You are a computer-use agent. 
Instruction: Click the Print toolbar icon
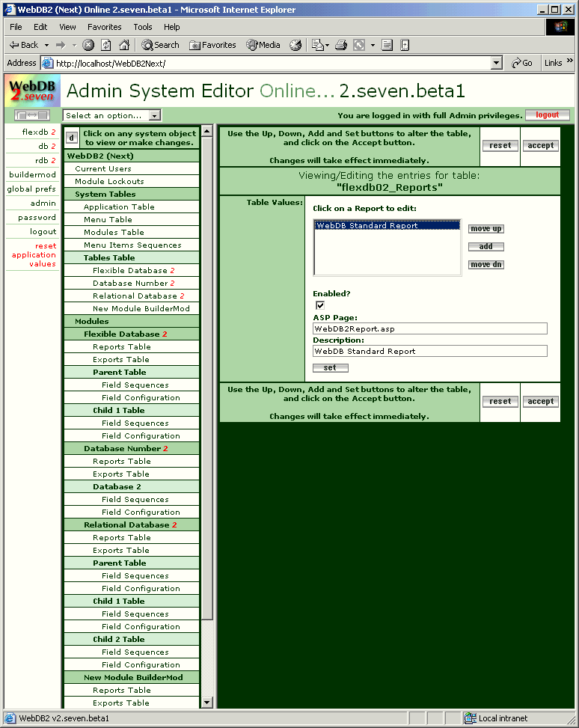(x=341, y=45)
